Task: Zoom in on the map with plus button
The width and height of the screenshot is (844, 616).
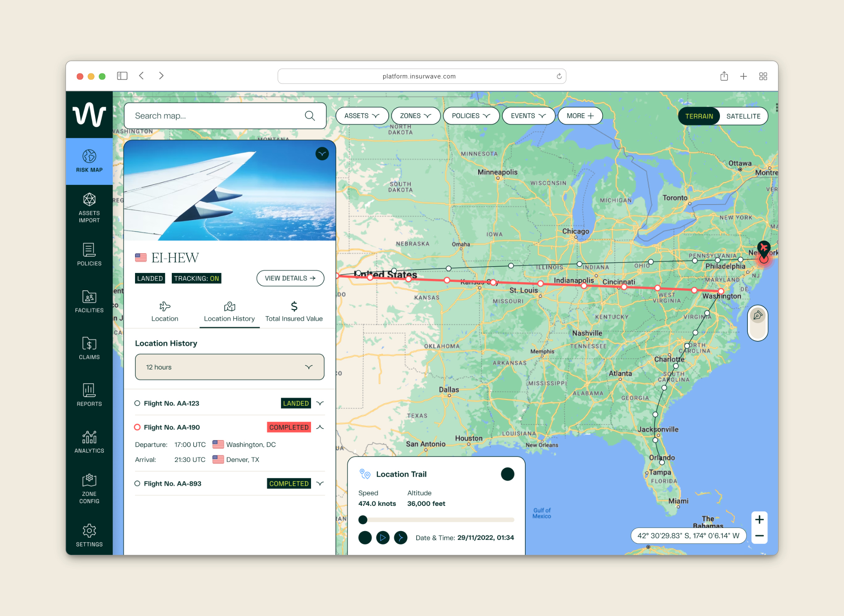Action: [x=759, y=519]
